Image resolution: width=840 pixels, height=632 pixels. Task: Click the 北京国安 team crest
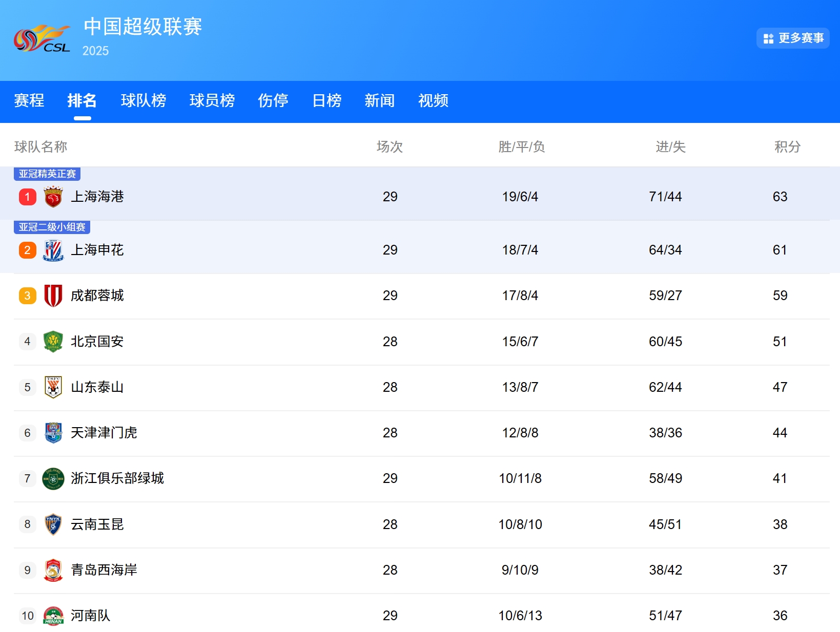53,342
